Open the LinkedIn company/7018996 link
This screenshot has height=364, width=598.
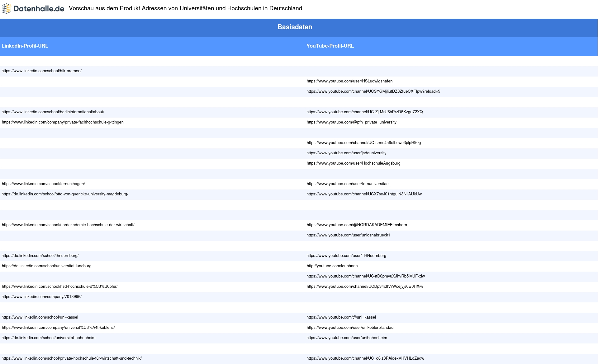(x=41, y=297)
